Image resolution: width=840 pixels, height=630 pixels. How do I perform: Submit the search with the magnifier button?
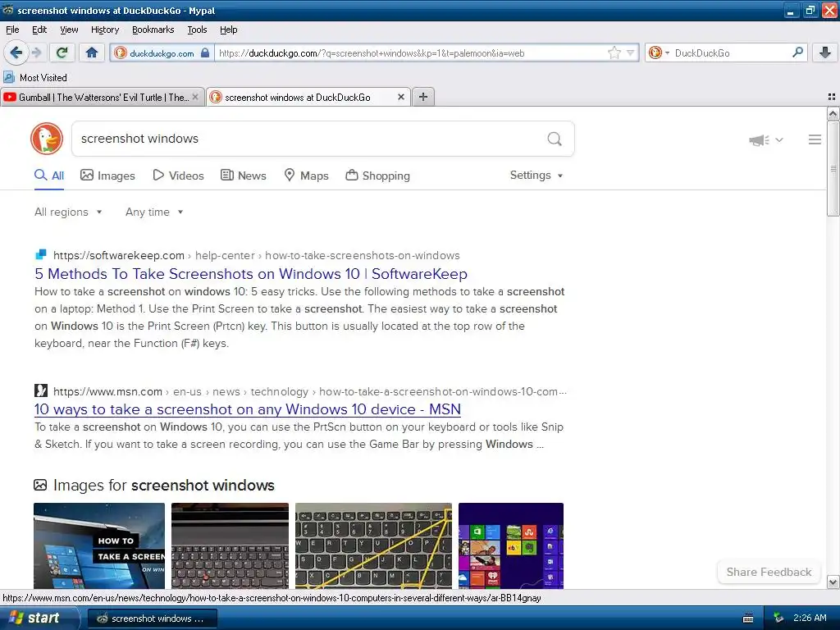[x=555, y=139]
